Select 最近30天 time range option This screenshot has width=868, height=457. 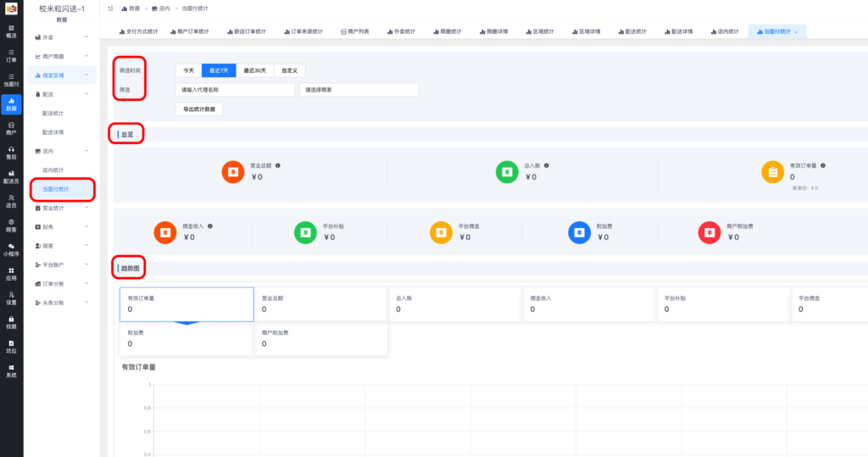[254, 70]
